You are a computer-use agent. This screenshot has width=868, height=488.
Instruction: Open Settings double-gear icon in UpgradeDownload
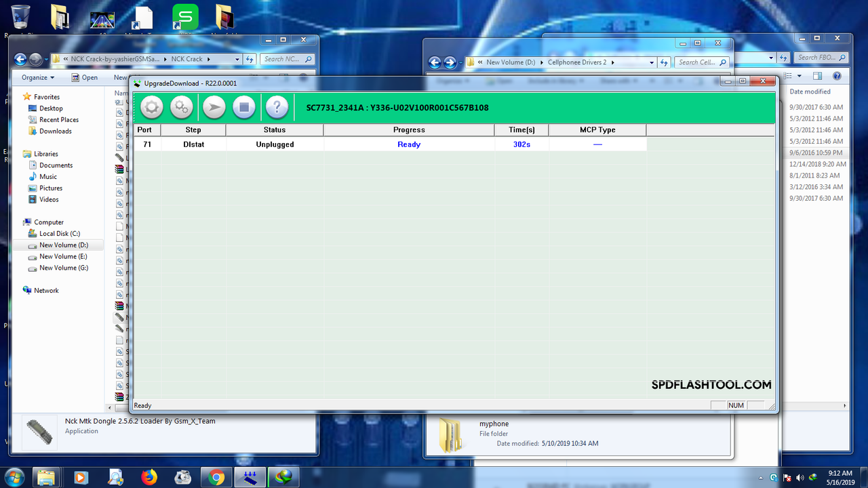point(182,107)
